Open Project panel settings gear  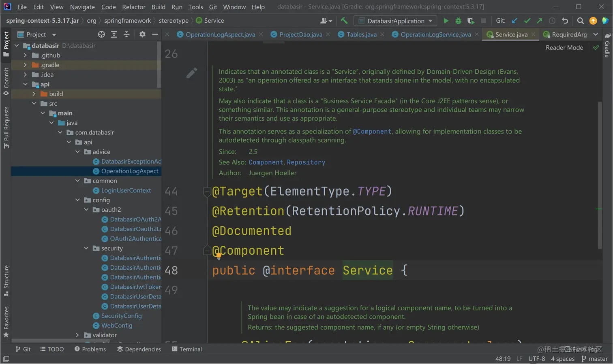[x=142, y=34]
